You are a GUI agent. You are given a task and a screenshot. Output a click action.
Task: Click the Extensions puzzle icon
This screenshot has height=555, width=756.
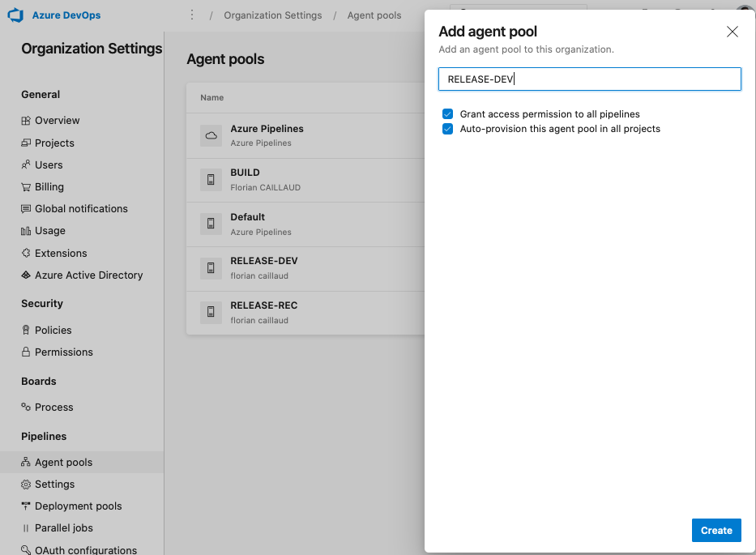pos(26,253)
